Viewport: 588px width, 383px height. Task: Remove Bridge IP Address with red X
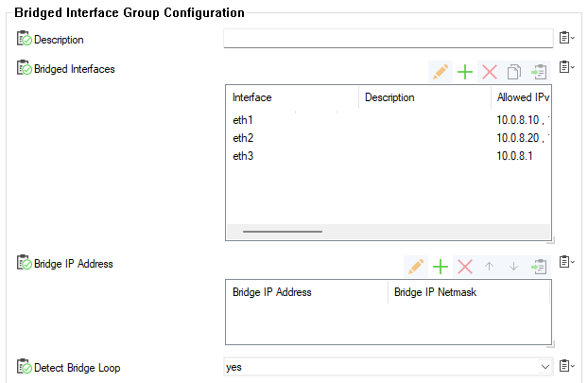[465, 267]
